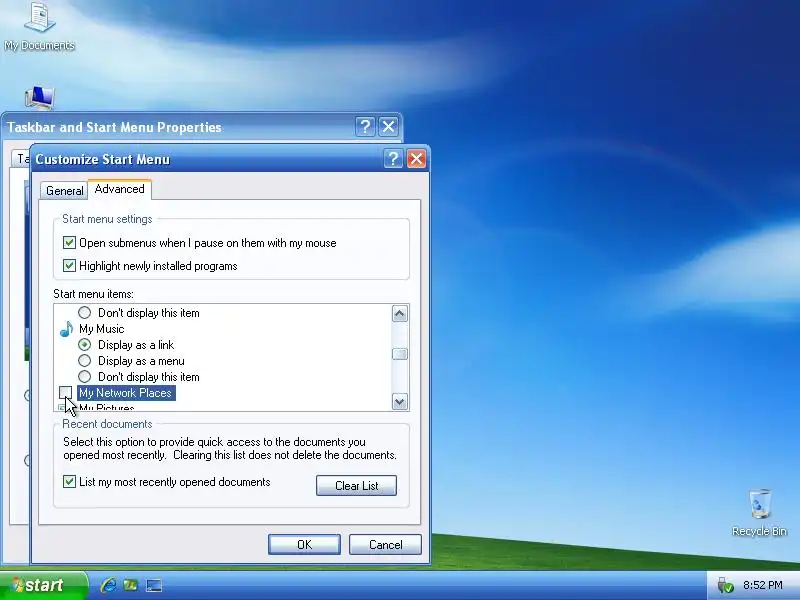Open My Documents desktop icon
The width and height of the screenshot is (800, 600).
pyautogui.click(x=39, y=26)
